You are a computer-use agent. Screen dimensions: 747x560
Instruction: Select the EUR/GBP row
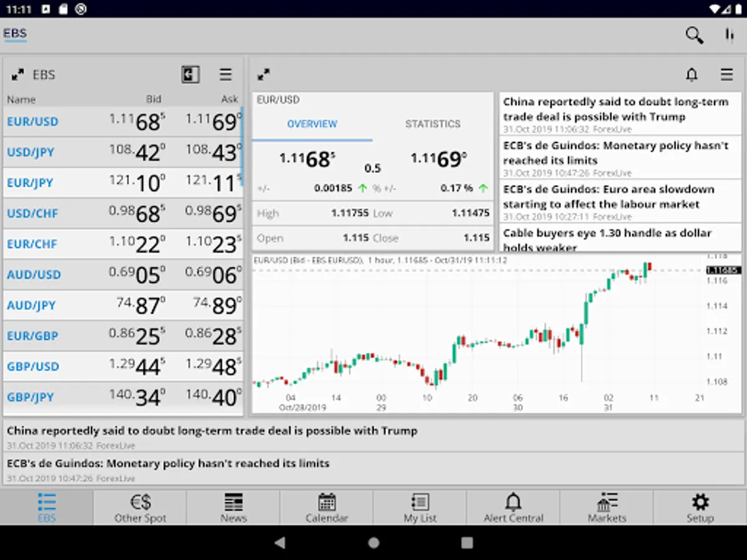pyautogui.click(x=123, y=335)
